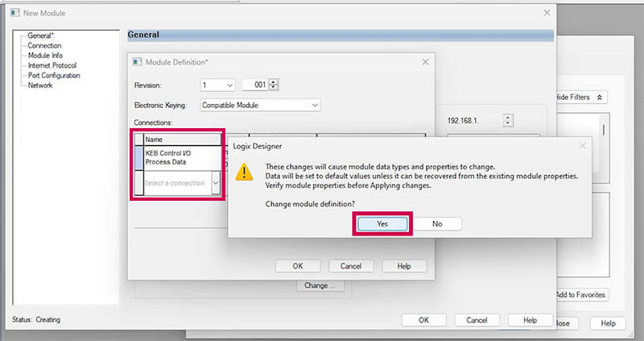Click Help in background module window
Viewport: 644px width, 341px height.
tap(608, 323)
